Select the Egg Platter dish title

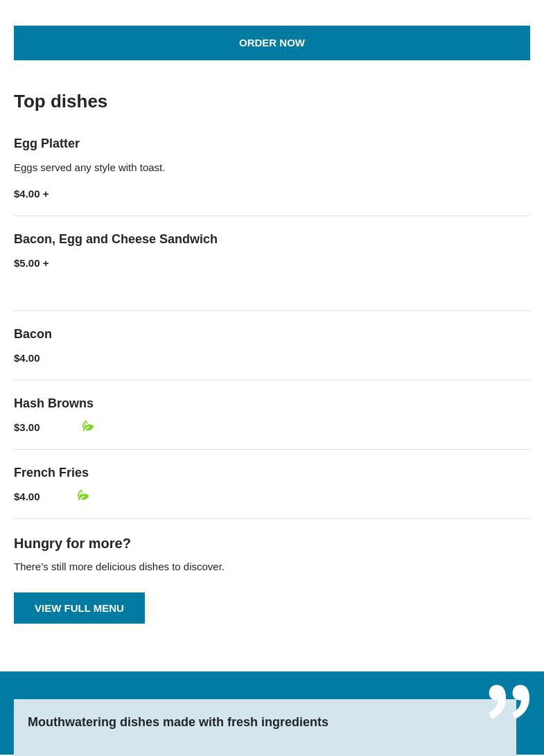[46, 143]
